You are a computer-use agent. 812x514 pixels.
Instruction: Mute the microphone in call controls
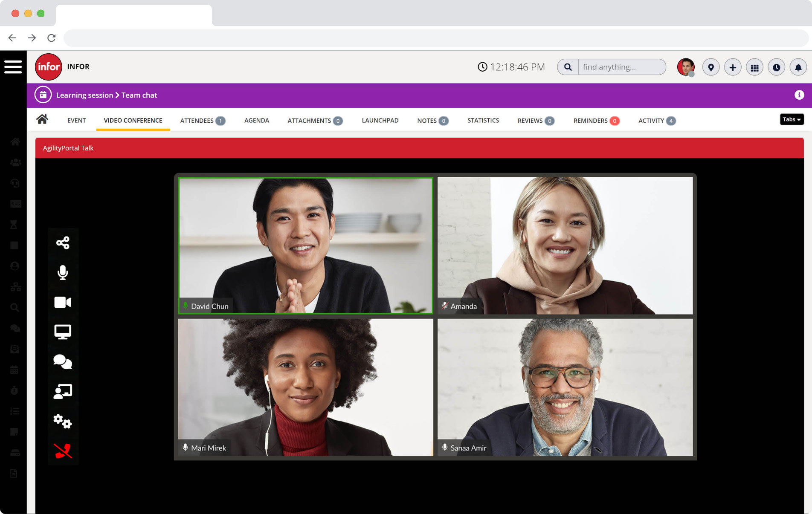point(63,272)
